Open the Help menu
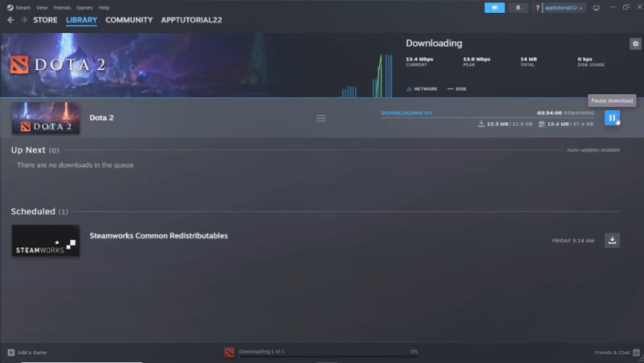The width and height of the screenshot is (644, 363). pos(104,7)
